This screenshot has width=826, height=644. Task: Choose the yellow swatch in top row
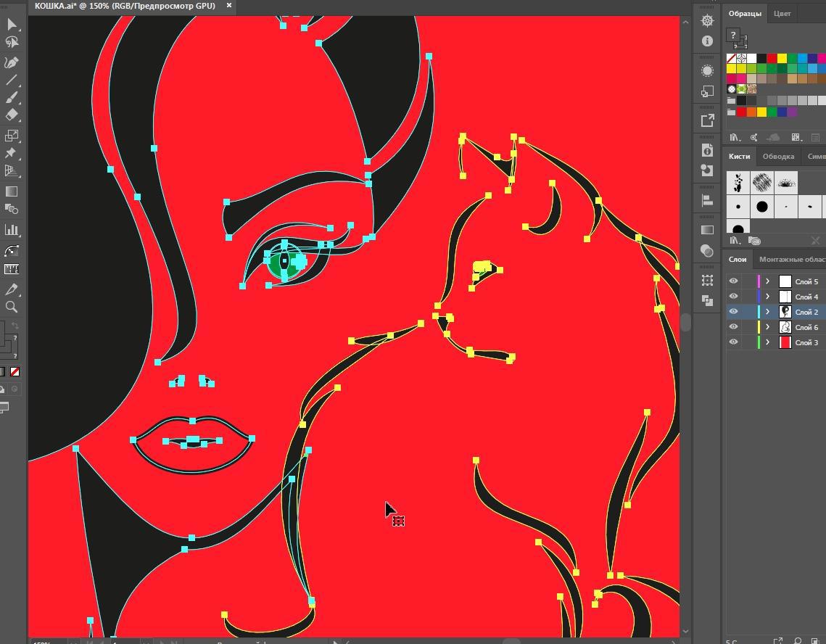click(x=782, y=58)
